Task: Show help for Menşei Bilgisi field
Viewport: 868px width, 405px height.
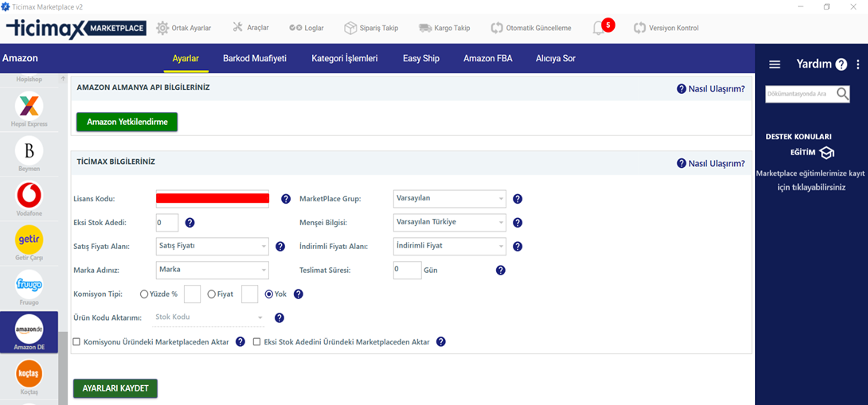Action: click(518, 223)
